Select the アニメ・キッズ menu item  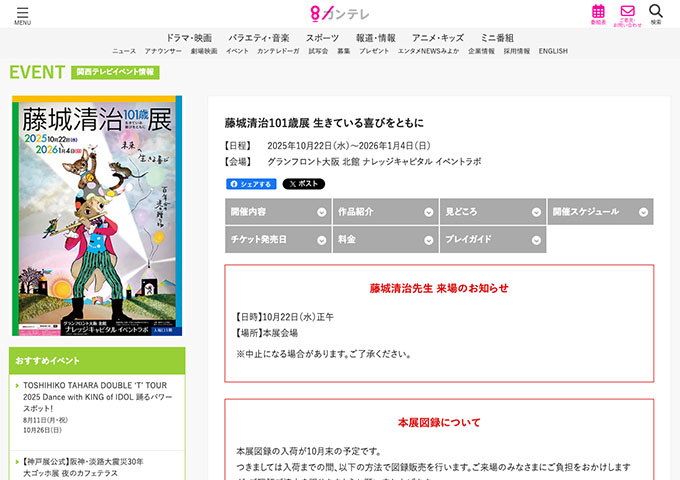pyautogui.click(x=438, y=38)
